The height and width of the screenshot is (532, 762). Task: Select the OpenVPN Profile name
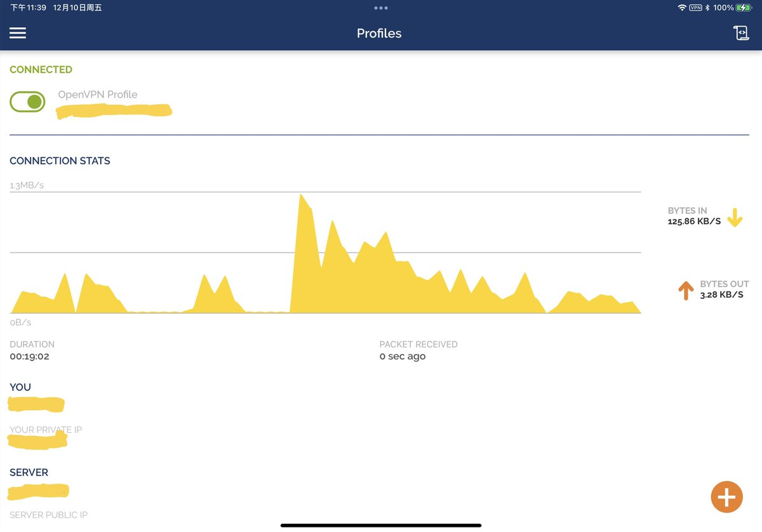coord(98,95)
